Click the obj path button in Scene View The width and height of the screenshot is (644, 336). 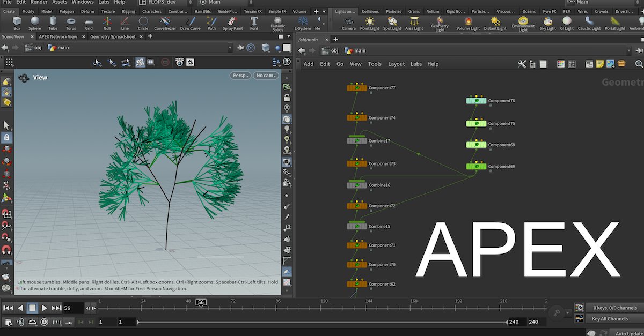[34, 48]
